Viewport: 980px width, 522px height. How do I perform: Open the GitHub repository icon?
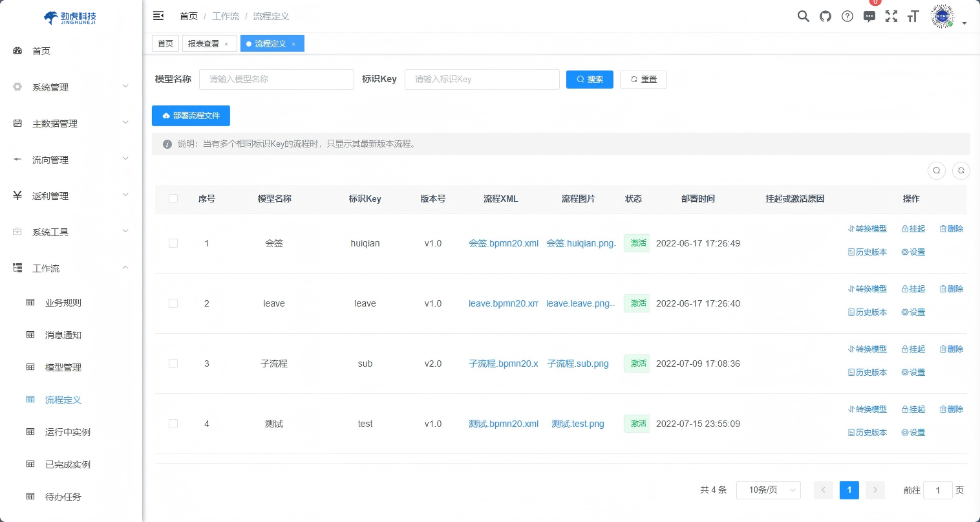pyautogui.click(x=826, y=17)
